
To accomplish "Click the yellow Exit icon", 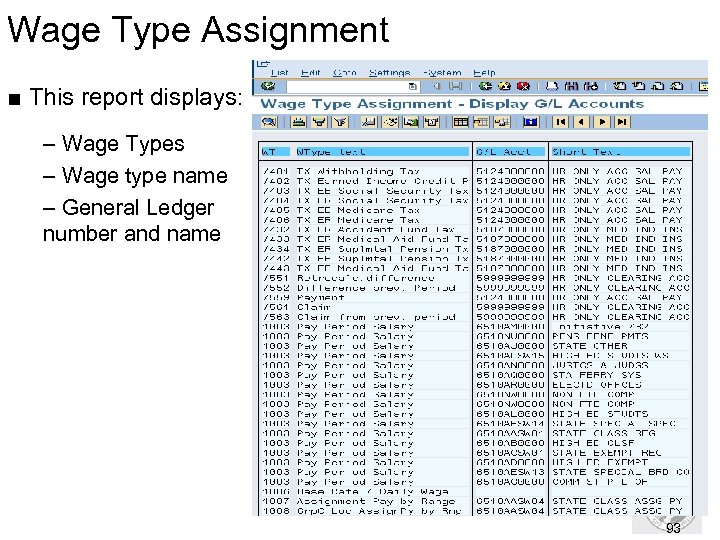I will click(504, 86).
